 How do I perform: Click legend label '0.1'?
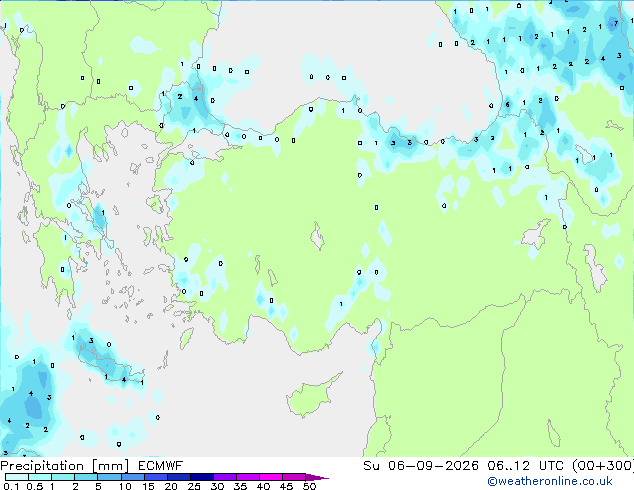click(x=11, y=486)
